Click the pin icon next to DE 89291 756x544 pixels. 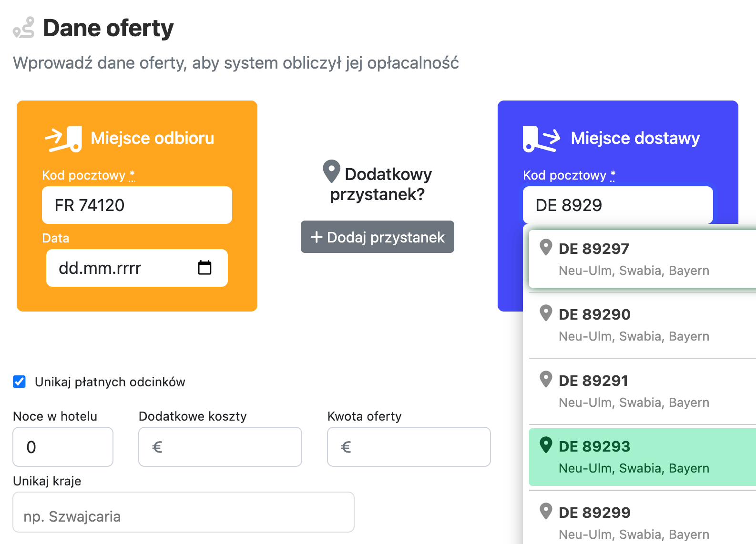546,379
